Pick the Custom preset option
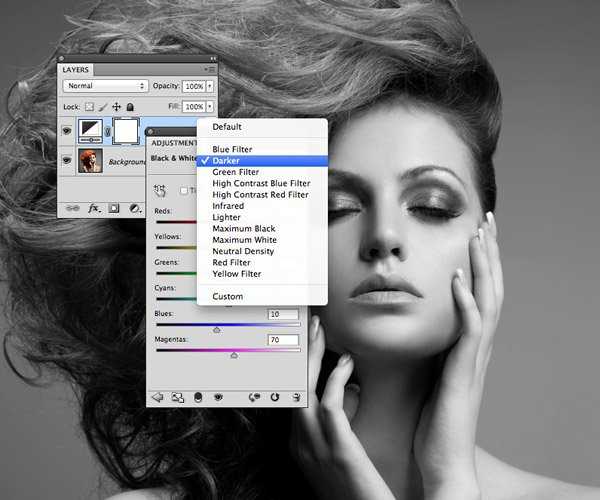Viewport: 600px width, 500px height. click(x=227, y=296)
